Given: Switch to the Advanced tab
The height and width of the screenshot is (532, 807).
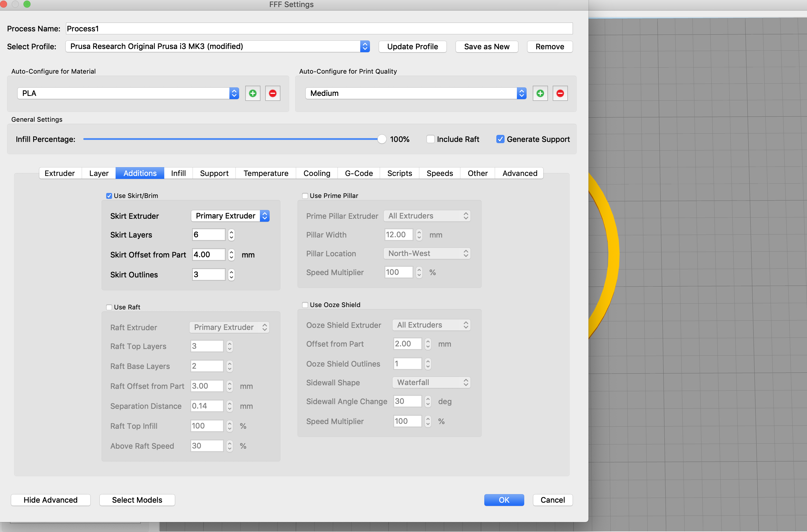Looking at the screenshot, I should pos(520,173).
